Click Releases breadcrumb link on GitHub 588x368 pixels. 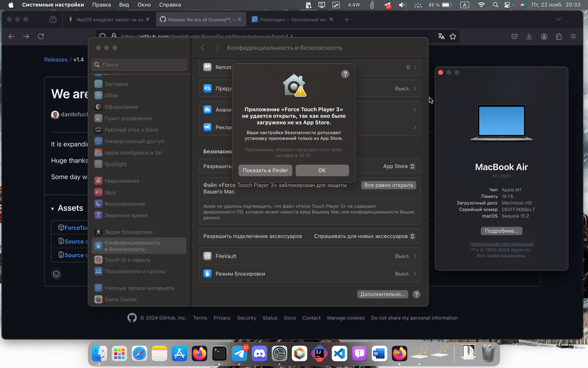(56, 60)
